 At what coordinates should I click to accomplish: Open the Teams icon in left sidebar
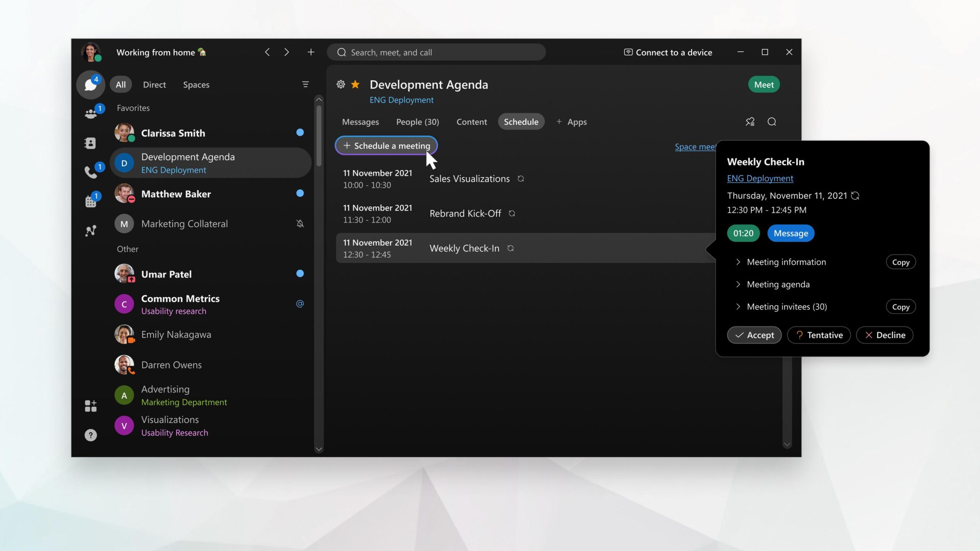[91, 114]
